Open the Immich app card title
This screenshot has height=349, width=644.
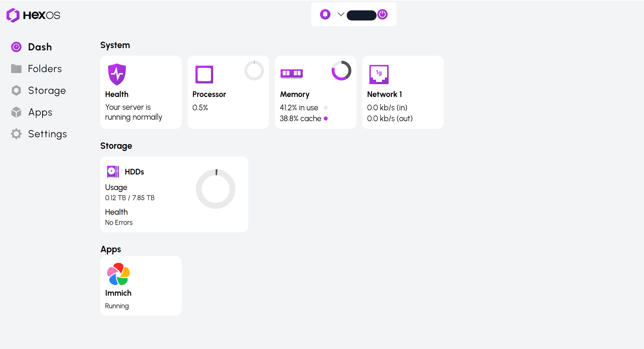[x=118, y=293]
